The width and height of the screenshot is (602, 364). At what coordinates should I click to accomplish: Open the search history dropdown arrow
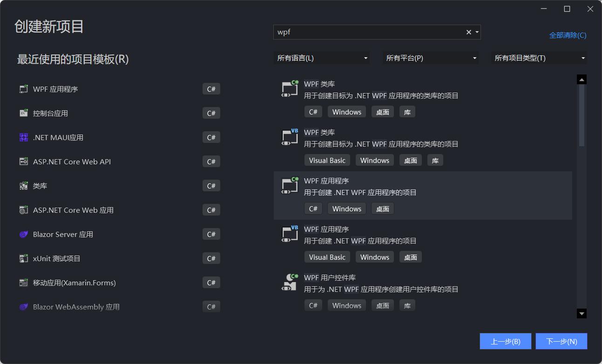tap(477, 32)
